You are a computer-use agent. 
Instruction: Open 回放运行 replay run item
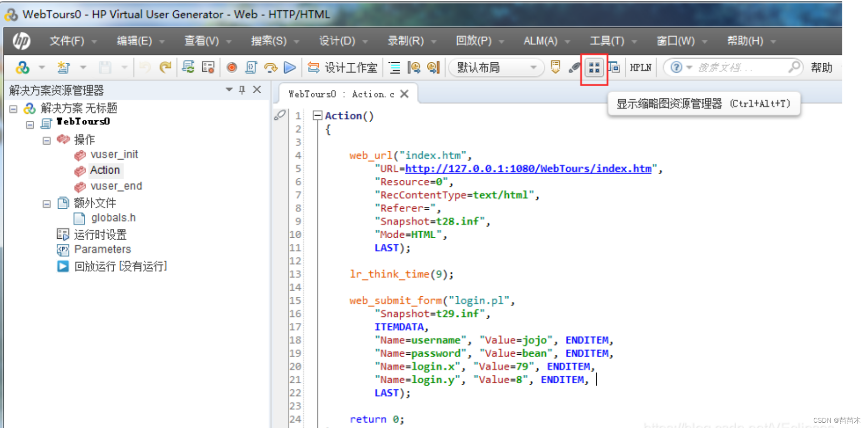pyautogui.click(x=120, y=266)
